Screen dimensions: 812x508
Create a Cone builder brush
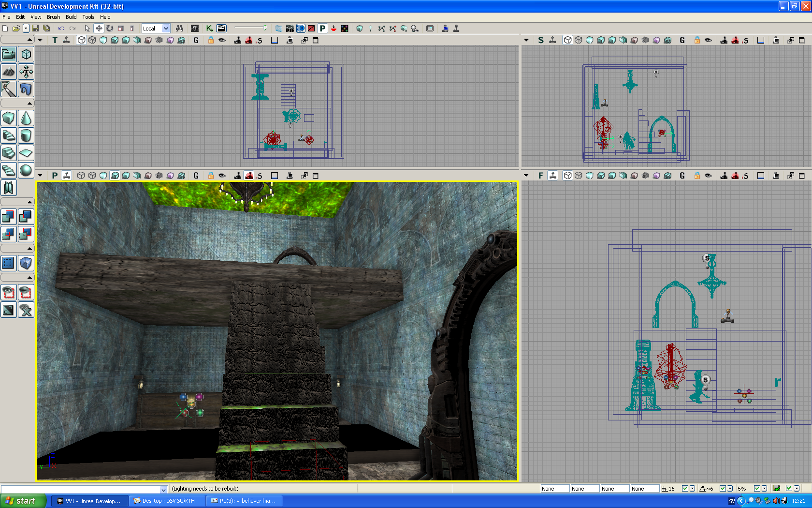pyautogui.click(x=26, y=118)
